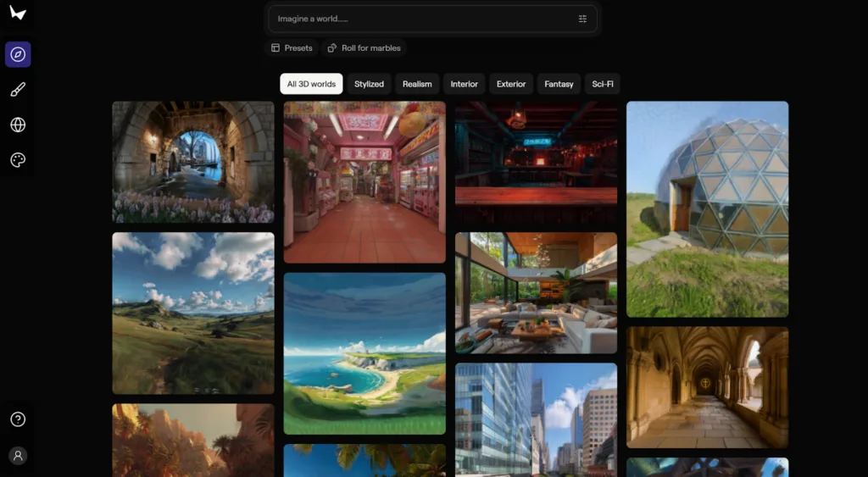The image size is (868, 477).
Task: Open the compass Explore icon in sidebar
Action: point(18,54)
